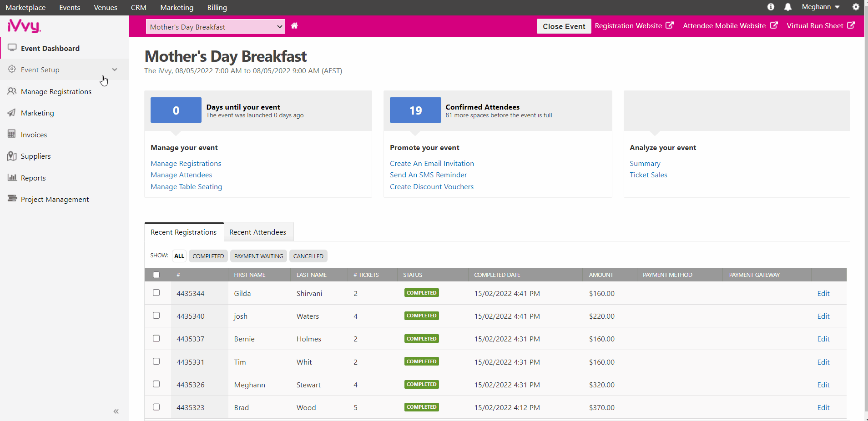Open the Summary analysis link
Image resolution: width=868 pixels, height=421 pixels.
point(645,163)
